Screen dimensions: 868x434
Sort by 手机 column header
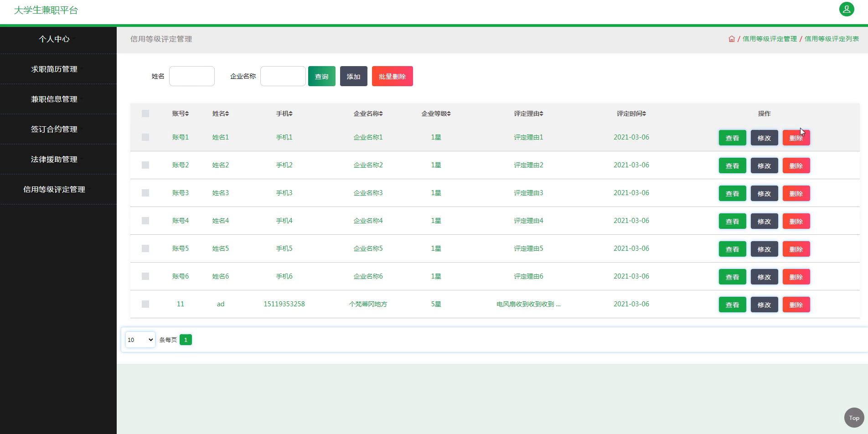click(x=284, y=114)
